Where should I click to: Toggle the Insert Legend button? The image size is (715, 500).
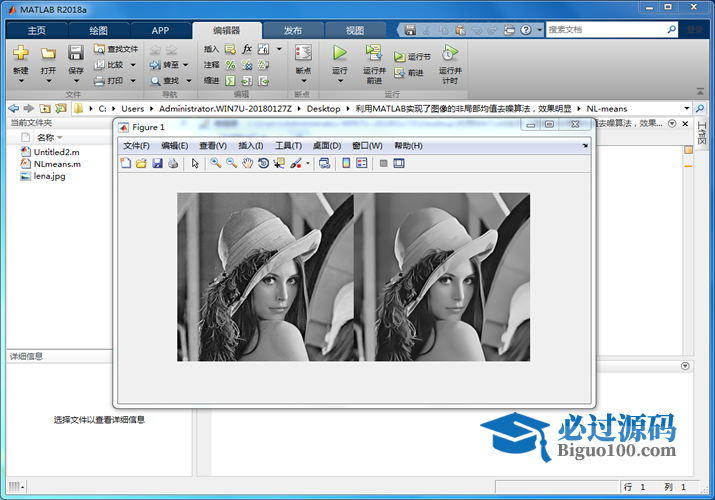click(x=360, y=163)
